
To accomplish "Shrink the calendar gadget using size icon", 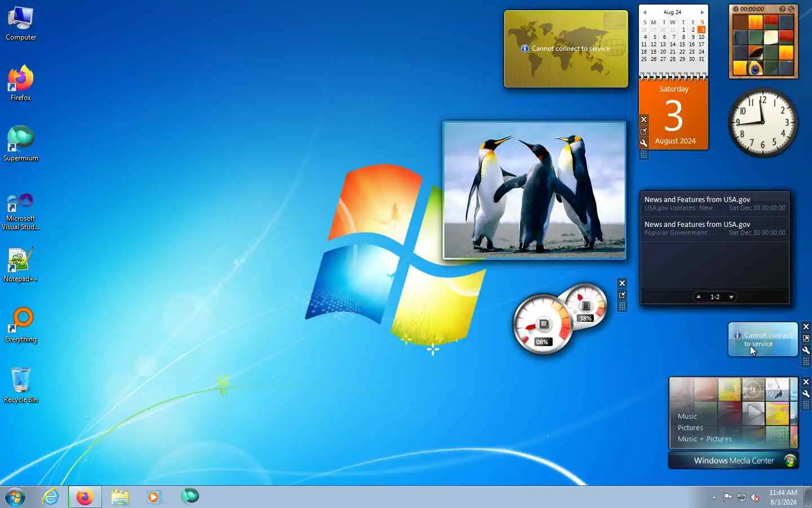I will click(x=643, y=131).
